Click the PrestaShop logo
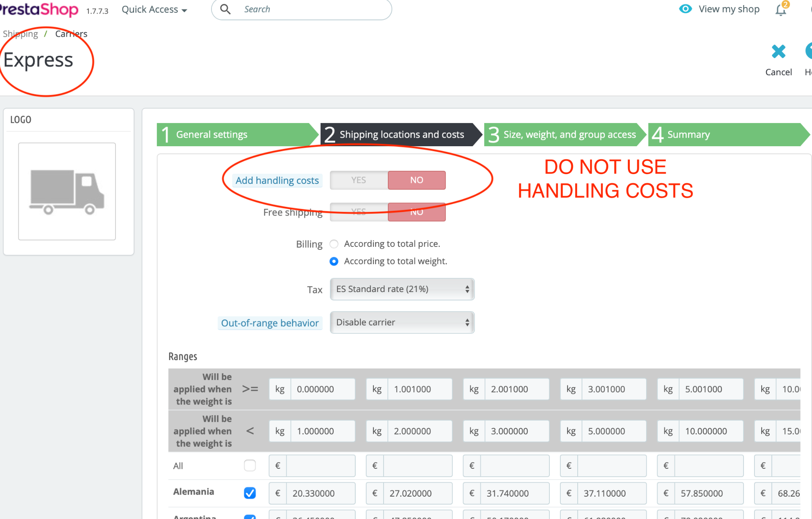812x519 pixels. pos(39,9)
